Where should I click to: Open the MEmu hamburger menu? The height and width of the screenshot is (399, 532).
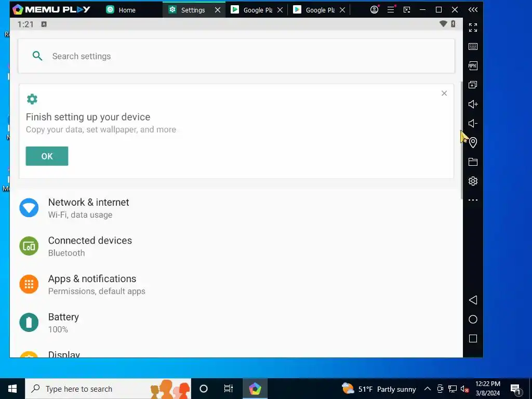(391, 9)
